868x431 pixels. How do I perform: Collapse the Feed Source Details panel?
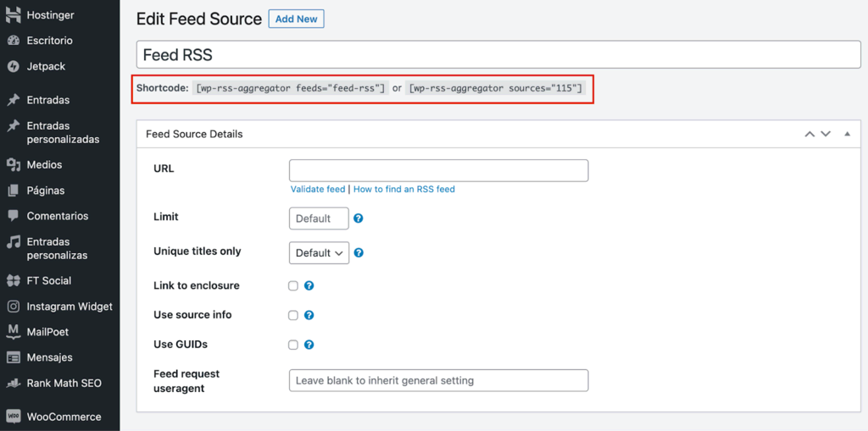(x=847, y=134)
